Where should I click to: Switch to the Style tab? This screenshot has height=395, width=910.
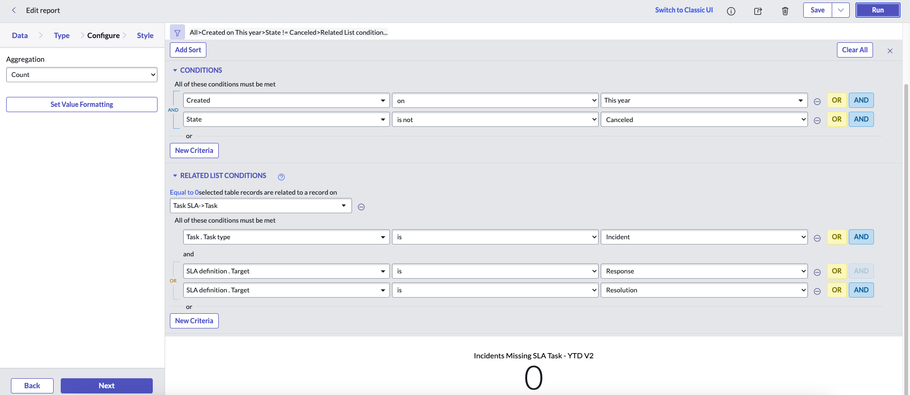tap(145, 35)
